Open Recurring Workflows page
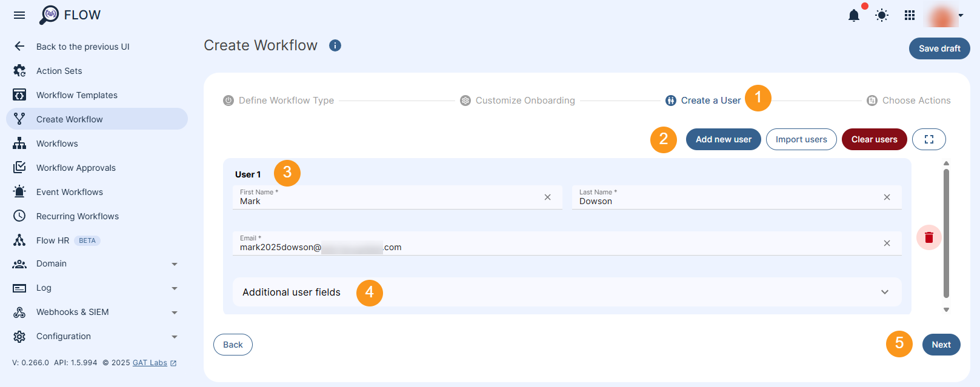 pos(78,216)
